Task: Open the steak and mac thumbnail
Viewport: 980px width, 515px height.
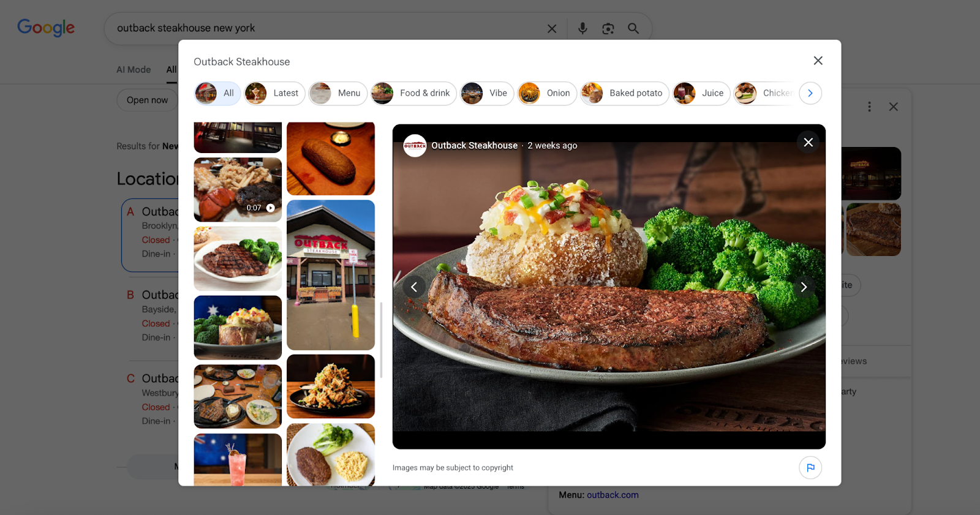Action: click(331, 455)
